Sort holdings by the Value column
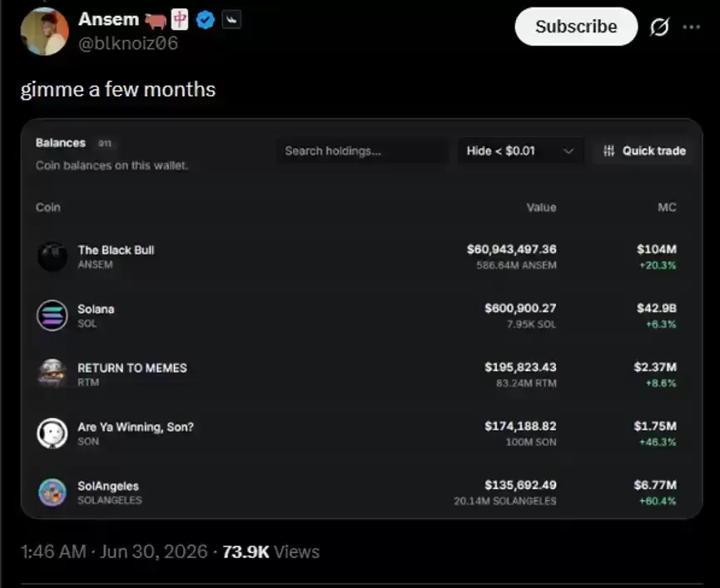720x588 pixels. click(x=541, y=208)
